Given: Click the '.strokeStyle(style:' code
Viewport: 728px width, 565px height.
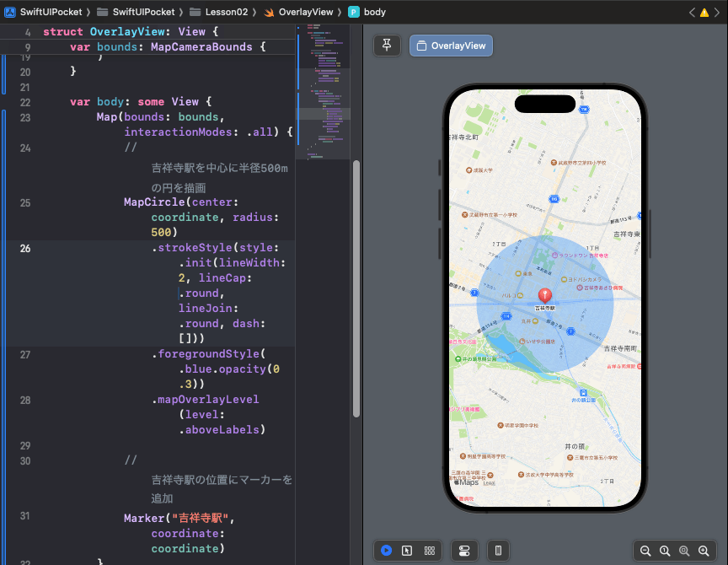Looking at the screenshot, I should click(215, 248).
